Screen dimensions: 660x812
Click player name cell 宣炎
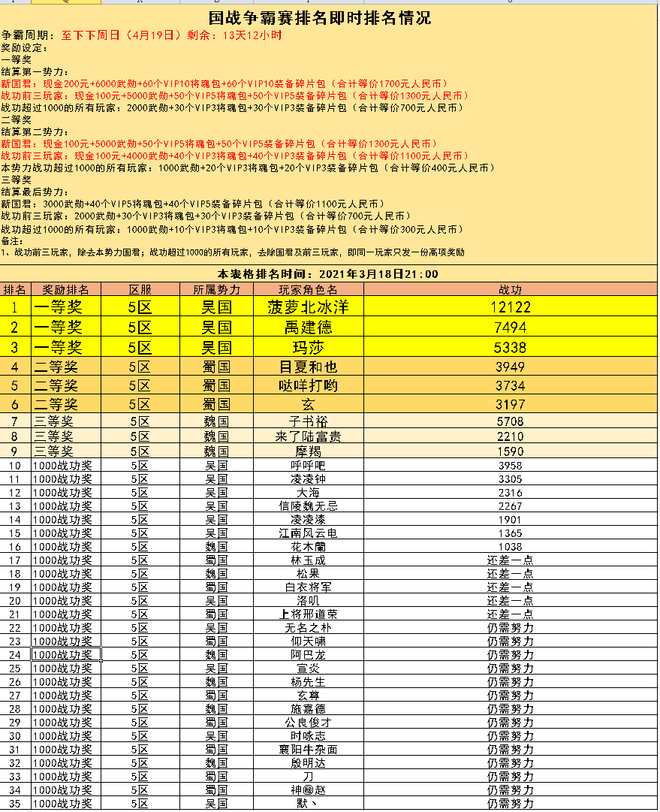tap(309, 668)
